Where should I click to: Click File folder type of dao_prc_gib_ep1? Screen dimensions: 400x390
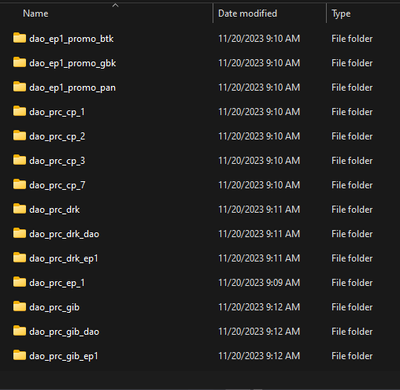[x=352, y=356]
